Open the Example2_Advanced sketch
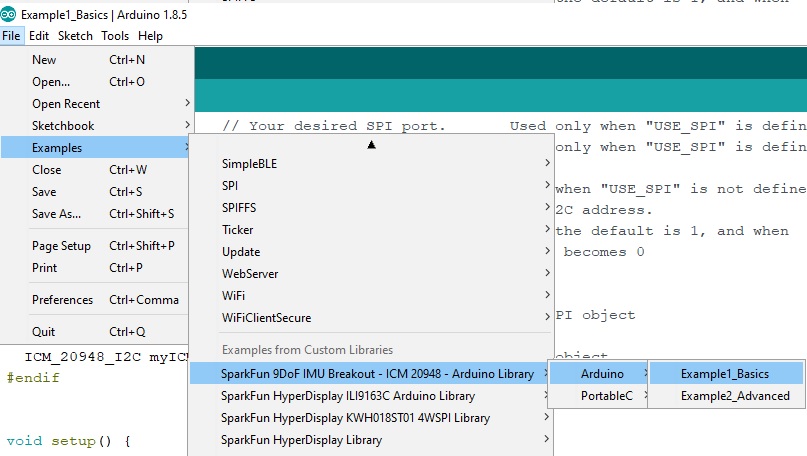 click(726, 396)
